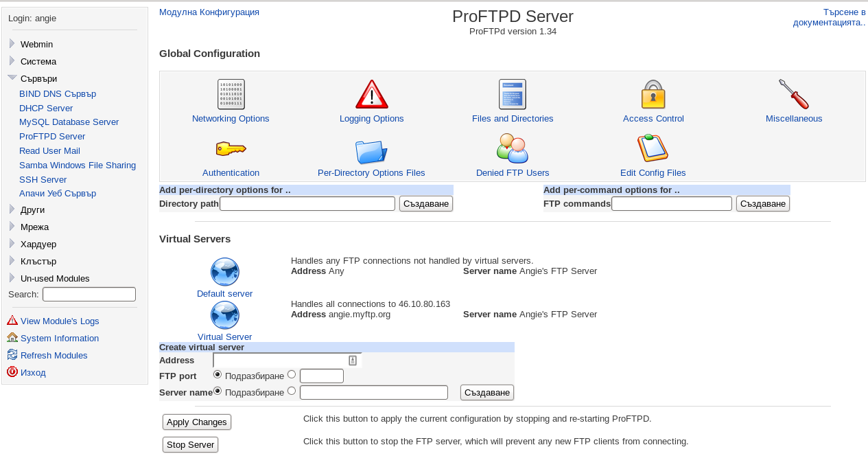Click the Virtual Server globe icon

click(x=224, y=315)
